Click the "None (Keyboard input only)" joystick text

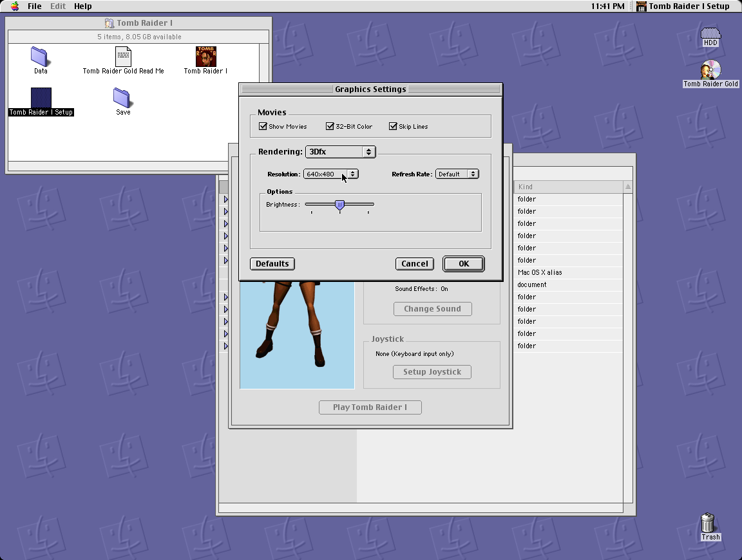415,354
